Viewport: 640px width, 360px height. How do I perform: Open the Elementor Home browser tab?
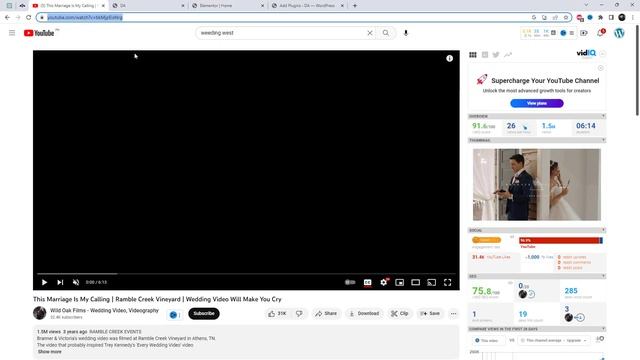(227, 6)
